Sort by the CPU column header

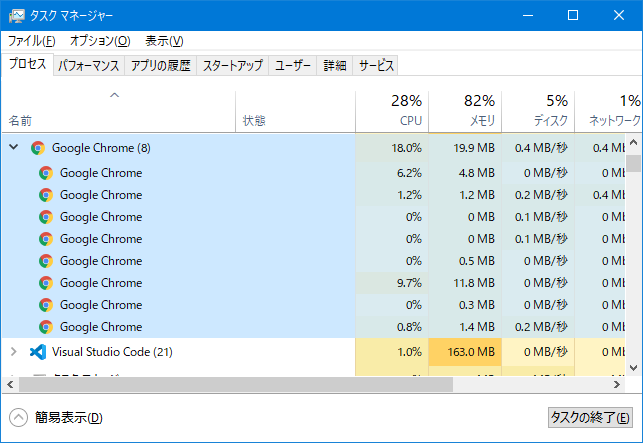click(392, 112)
